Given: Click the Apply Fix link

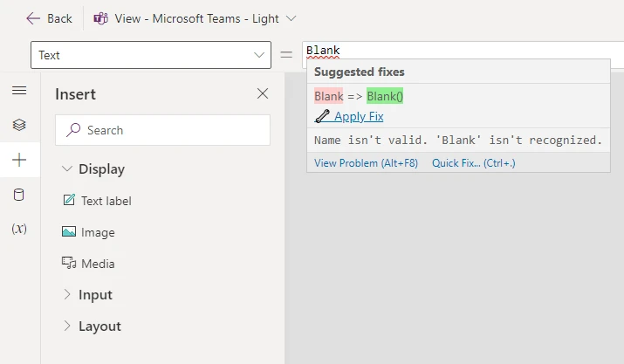Looking at the screenshot, I should 359,117.
